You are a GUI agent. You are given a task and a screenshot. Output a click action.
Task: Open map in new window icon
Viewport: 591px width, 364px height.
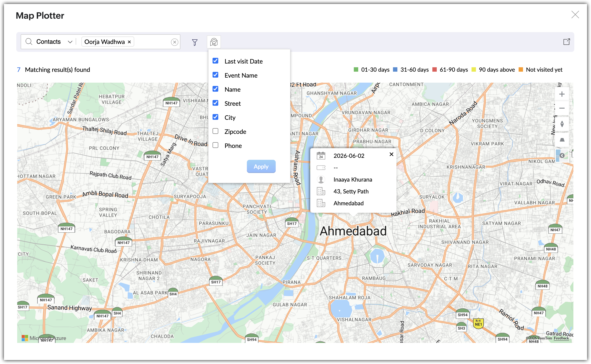(566, 42)
